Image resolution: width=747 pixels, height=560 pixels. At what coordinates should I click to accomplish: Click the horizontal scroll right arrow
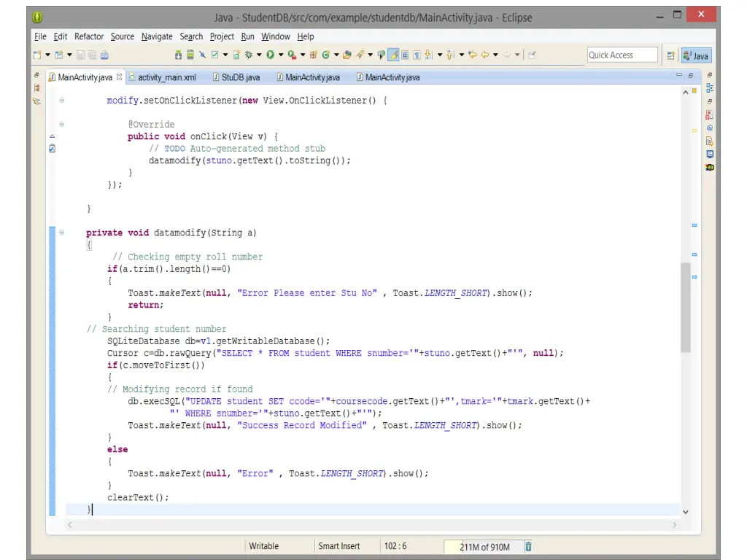point(675,525)
